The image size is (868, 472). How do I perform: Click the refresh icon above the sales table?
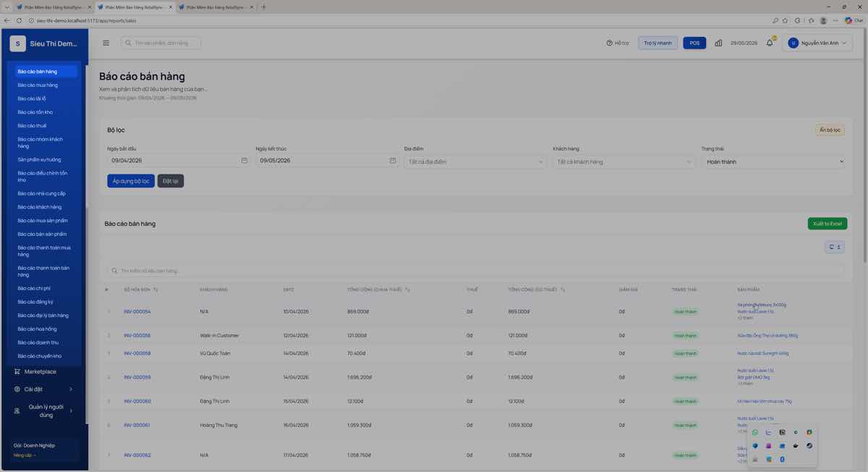point(832,247)
